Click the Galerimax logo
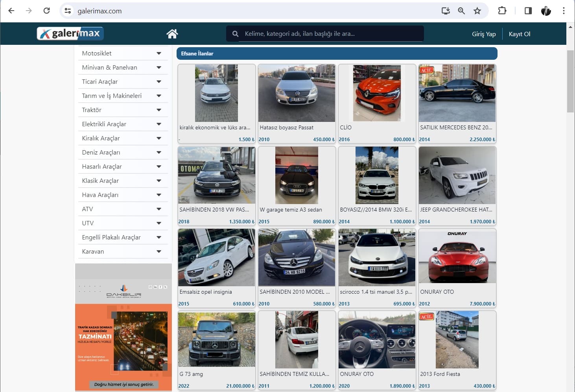 pyautogui.click(x=70, y=34)
